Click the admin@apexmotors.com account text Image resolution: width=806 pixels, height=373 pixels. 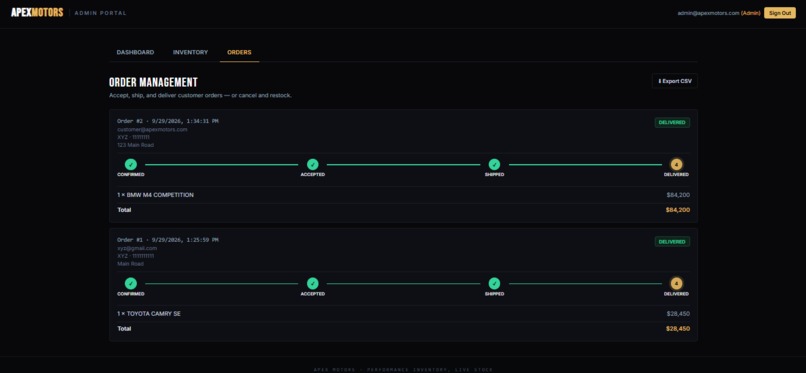(x=708, y=13)
